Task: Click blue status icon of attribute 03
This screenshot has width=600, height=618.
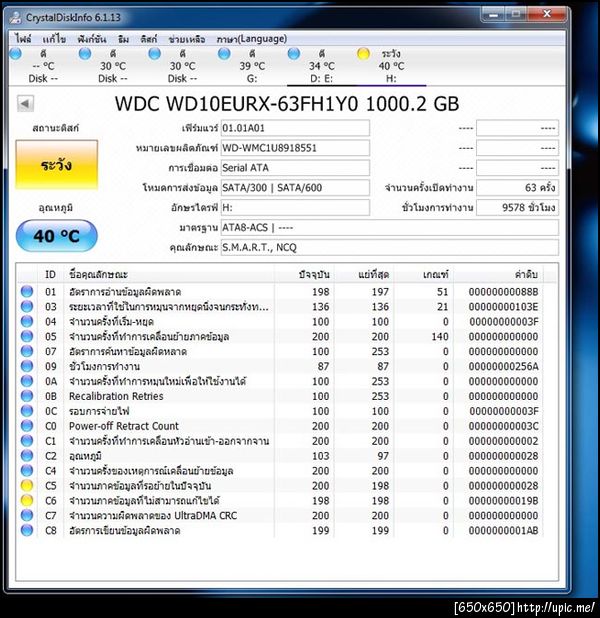Action: click(27, 307)
